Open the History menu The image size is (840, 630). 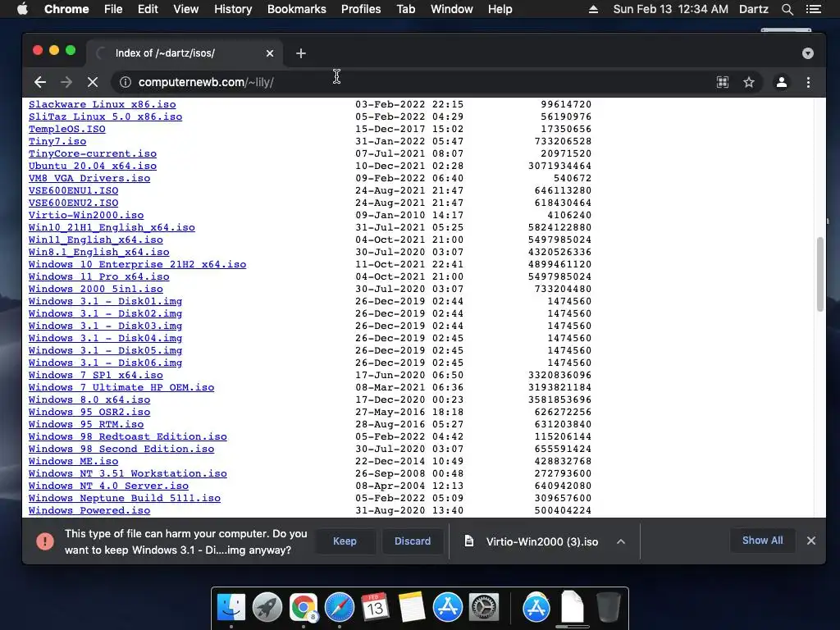[x=233, y=9]
